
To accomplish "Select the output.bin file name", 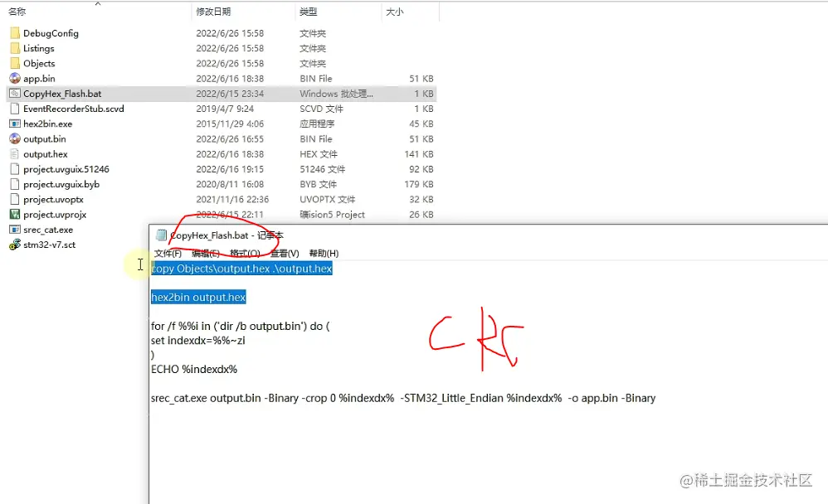I will pyautogui.click(x=44, y=139).
